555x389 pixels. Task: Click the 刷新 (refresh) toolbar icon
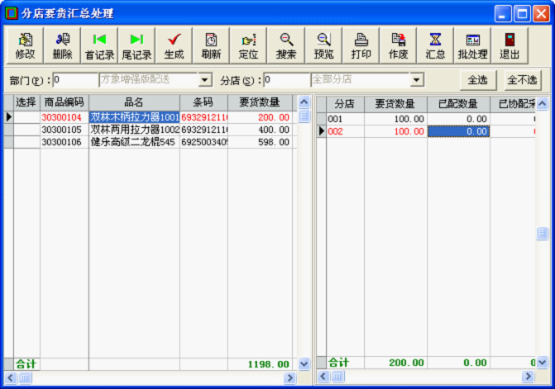tap(211, 46)
